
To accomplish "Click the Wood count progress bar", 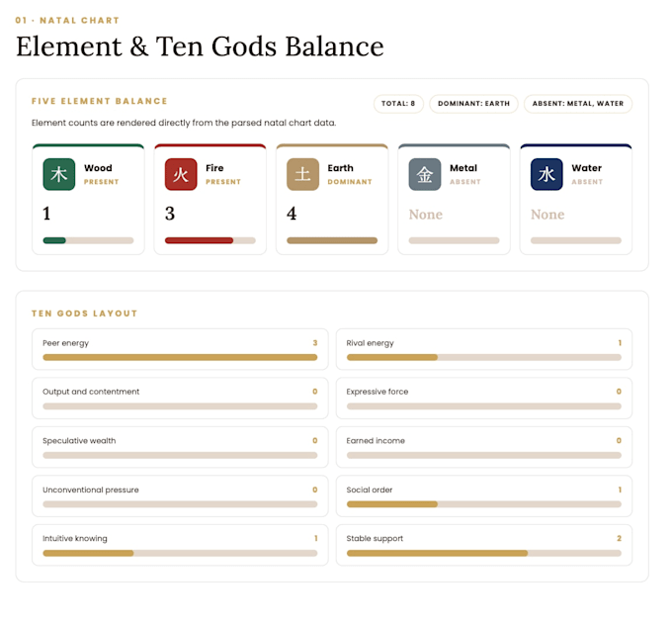I will tap(88, 240).
